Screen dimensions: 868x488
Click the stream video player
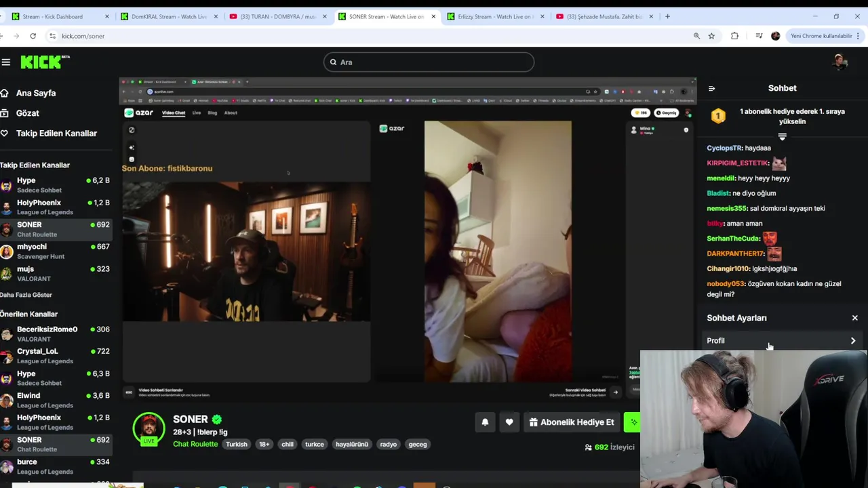(408, 241)
